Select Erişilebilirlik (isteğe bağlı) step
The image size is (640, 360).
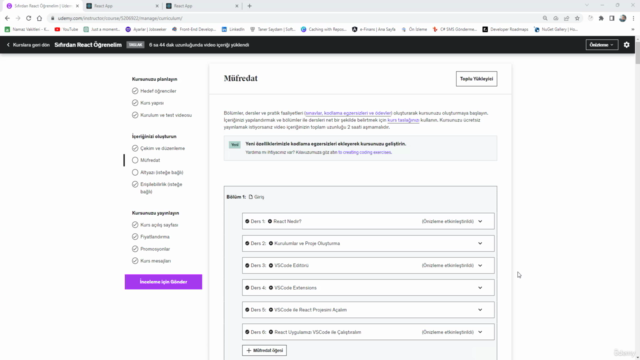157,188
